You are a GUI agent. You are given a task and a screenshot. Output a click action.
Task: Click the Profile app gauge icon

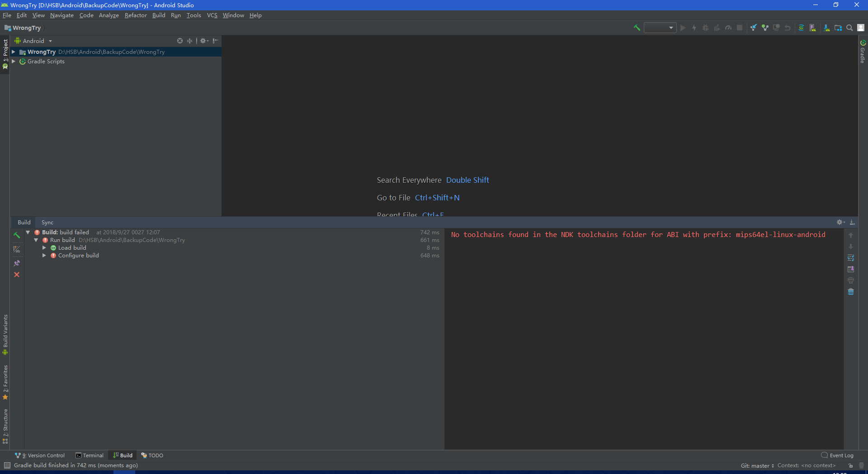[728, 28]
